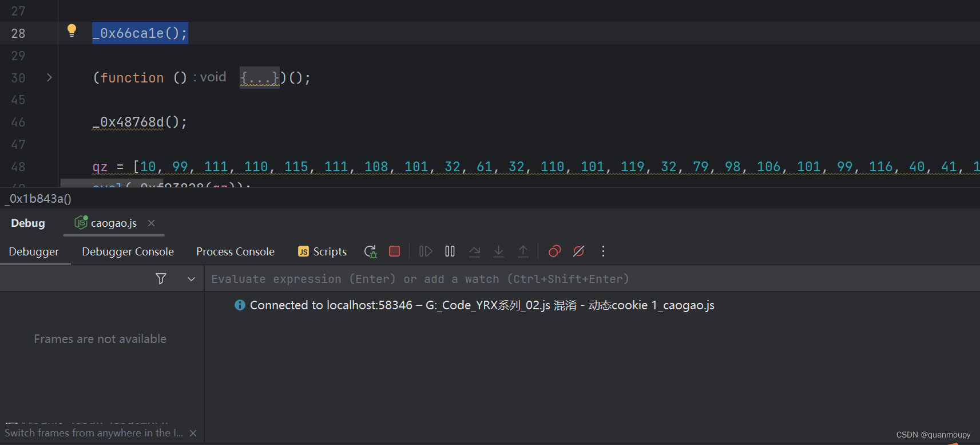Switch to the Debugger Console tab
Screen dimensions: 980x445
(128, 251)
